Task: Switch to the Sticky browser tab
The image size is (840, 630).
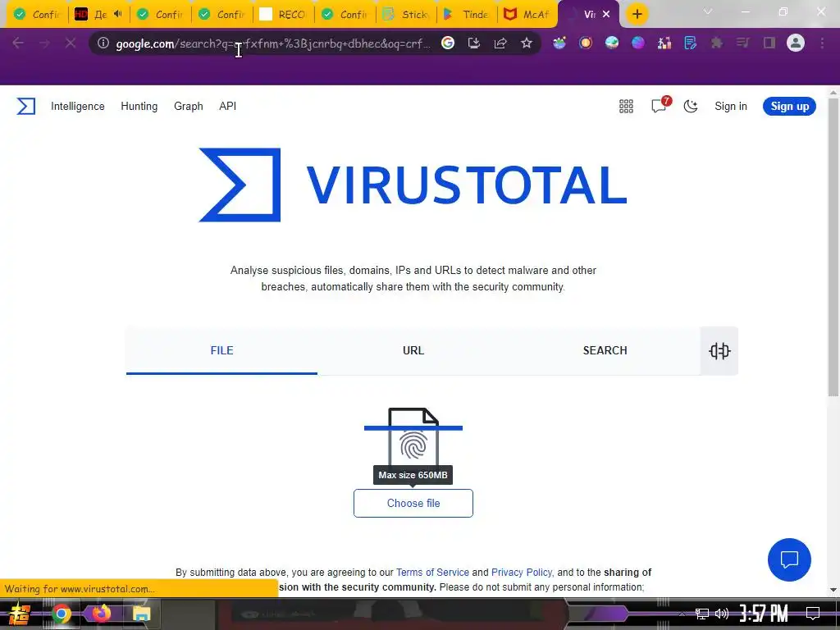Action: pyautogui.click(x=407, y=15)
